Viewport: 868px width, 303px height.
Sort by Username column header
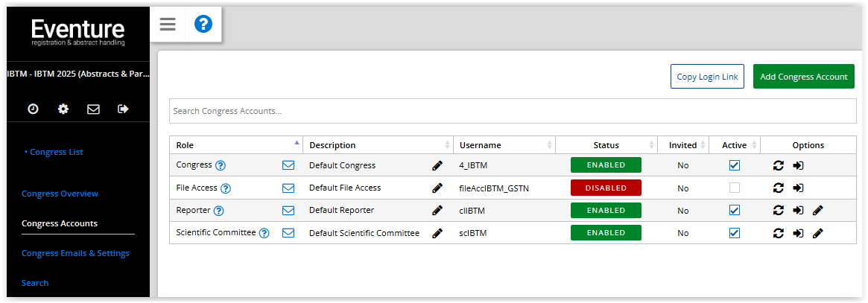tap(481, 145)
